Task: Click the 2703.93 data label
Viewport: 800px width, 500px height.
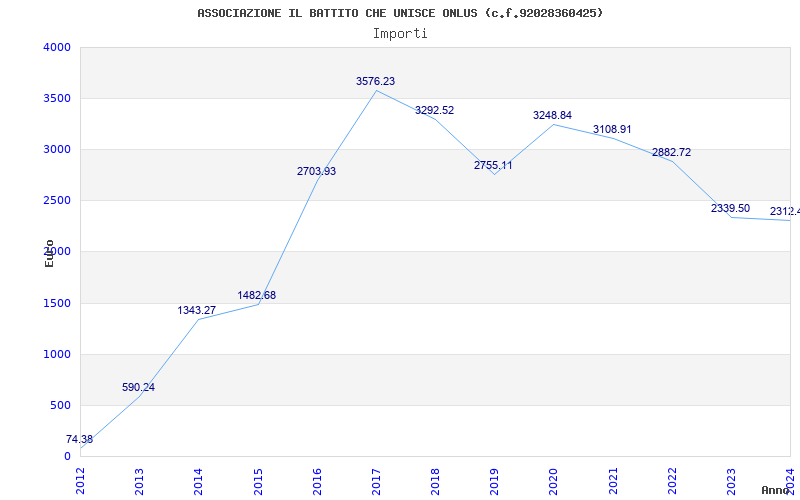Action: point(316,171)
